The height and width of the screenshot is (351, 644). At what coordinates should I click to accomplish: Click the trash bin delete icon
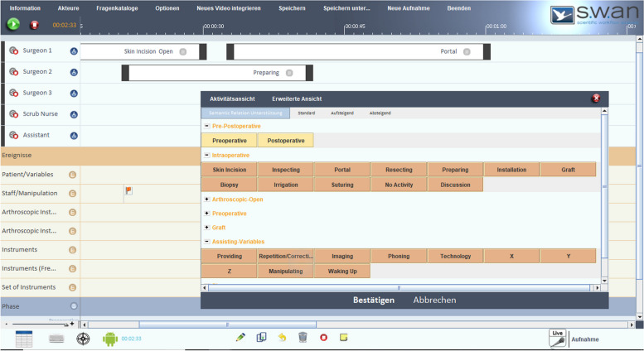[x=303, y=338]
